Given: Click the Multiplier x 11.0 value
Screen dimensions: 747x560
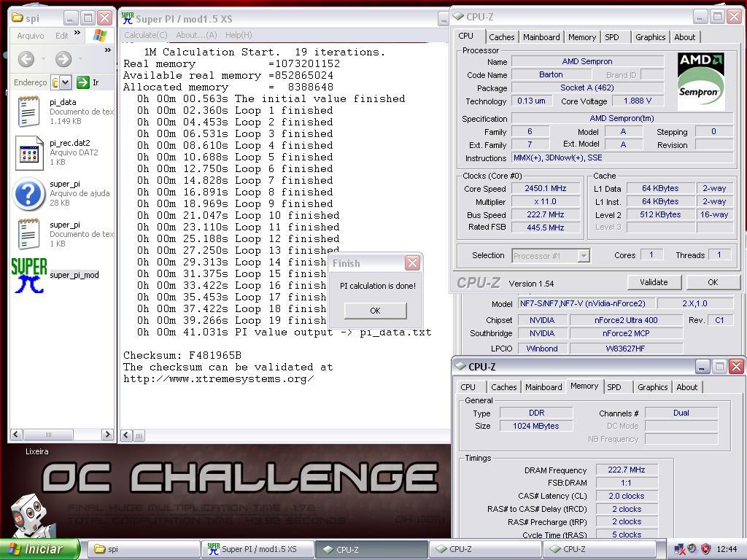Looking at the screenshot, I should pyautogui.click(x=546, y=202).
